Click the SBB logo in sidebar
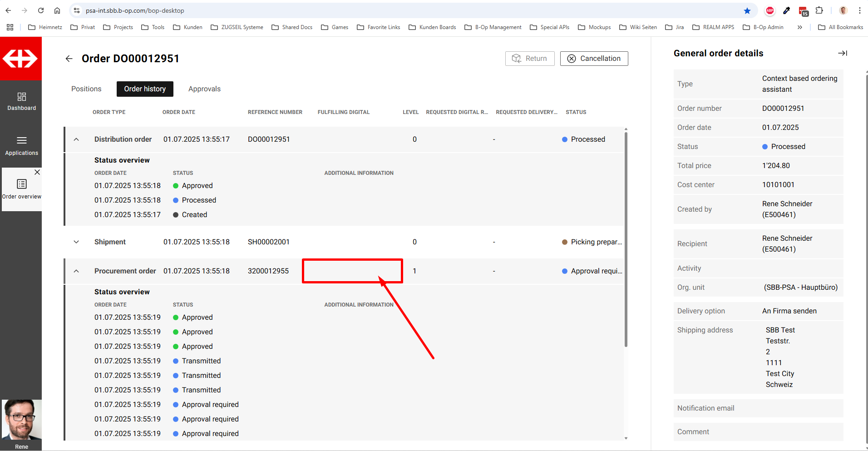 coord(20,59)
